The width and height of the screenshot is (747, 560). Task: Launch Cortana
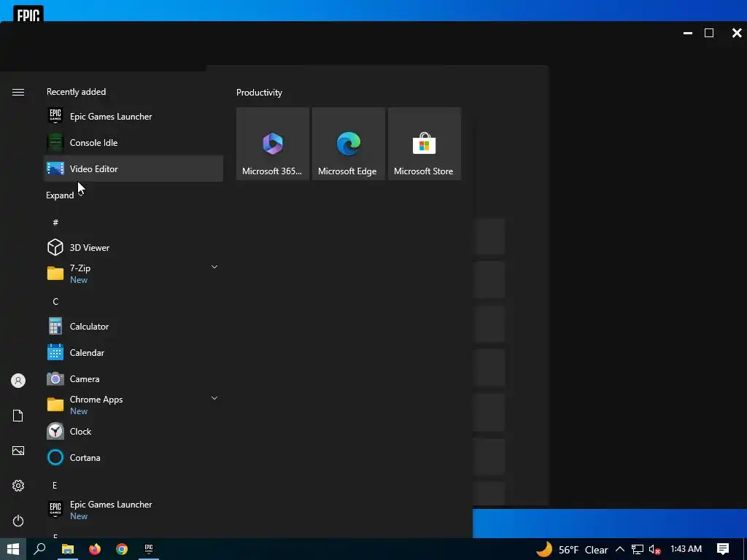pyautogui.click(x=133, y=457)
